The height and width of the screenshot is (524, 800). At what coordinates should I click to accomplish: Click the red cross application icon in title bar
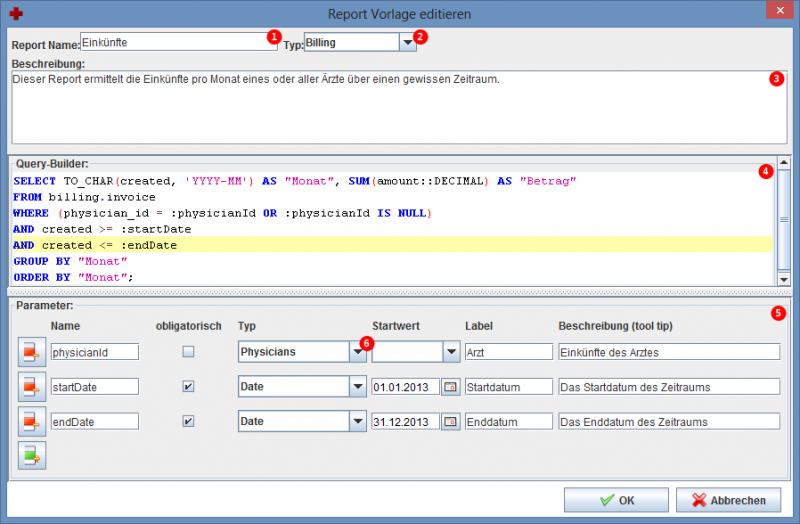coord(14,12)
